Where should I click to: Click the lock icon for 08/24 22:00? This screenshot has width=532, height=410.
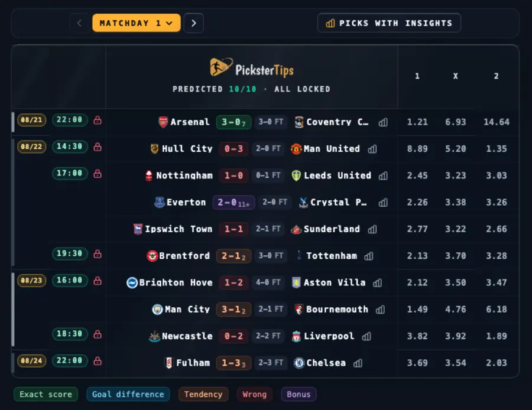pyautogui.click(x=98, y=361)
